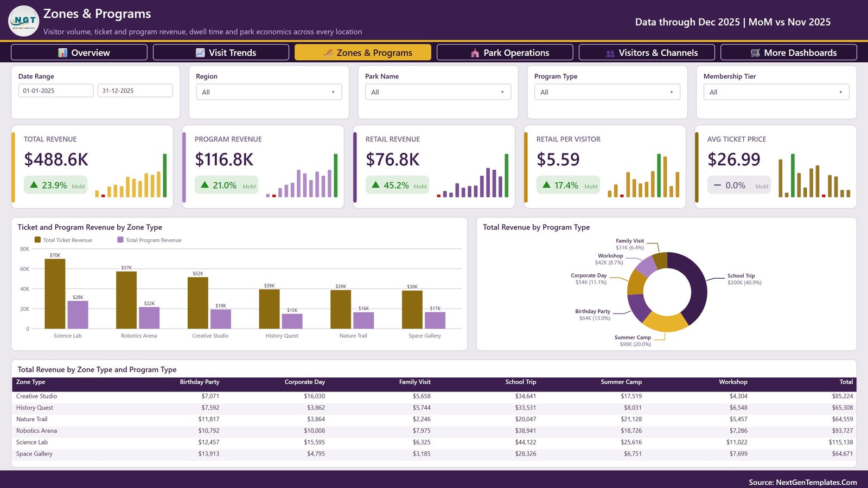Click the NGT logo icon

pyautogui.click(x=24, y=21)
